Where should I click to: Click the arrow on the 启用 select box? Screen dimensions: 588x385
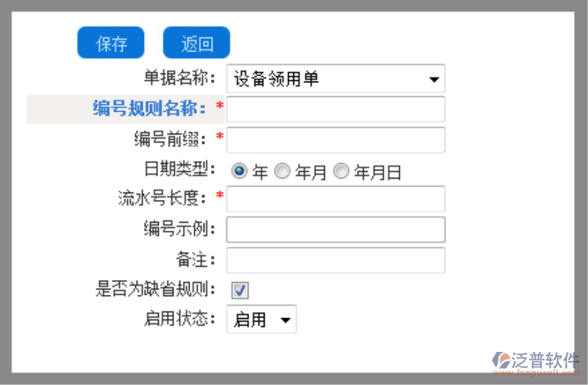285,320
